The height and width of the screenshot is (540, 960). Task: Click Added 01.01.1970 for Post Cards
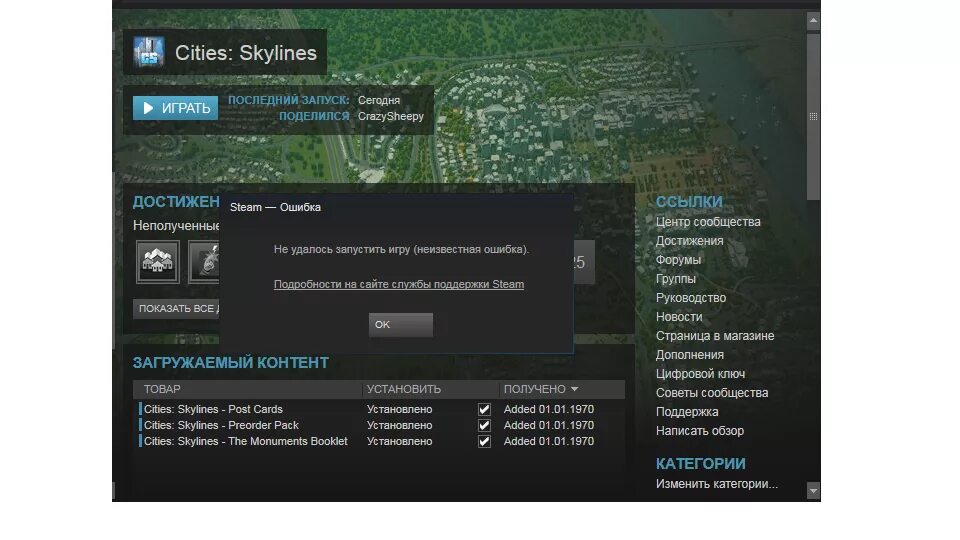pos(549,409)
